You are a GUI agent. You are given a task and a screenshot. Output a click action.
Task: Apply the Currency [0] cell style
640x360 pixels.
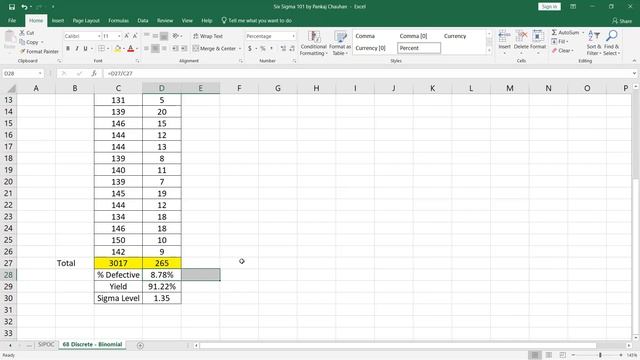pyautogui.click(x=370, y=48)
